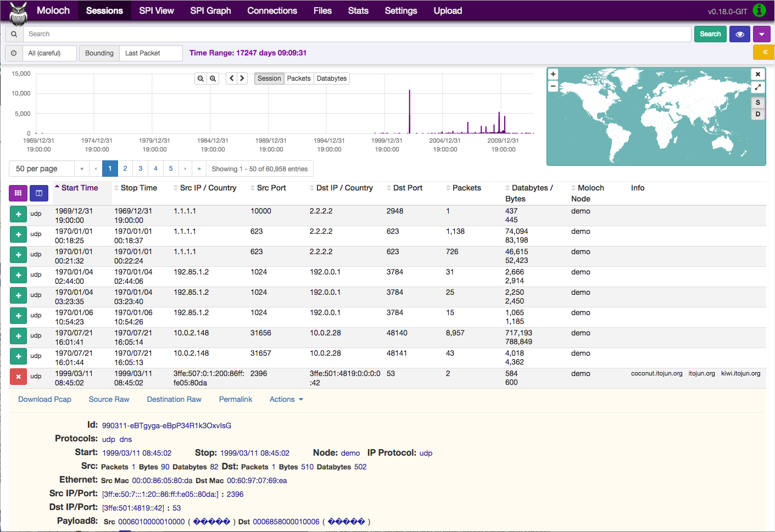Open the Actions dropdown in session details
The width and height of the screenshot is (775, 532).
point(285,399)
